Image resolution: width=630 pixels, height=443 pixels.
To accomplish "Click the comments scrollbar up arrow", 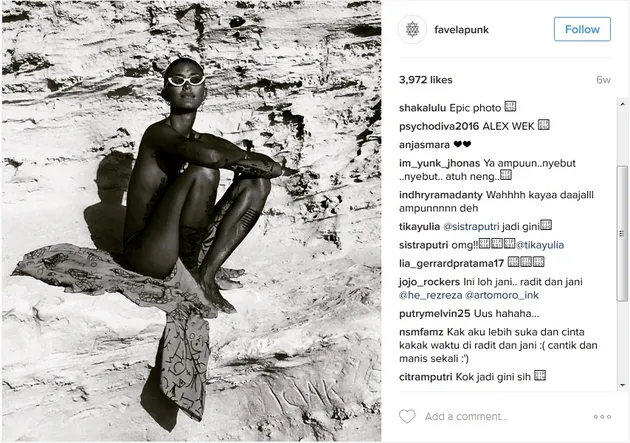I will tap(622, 104).
